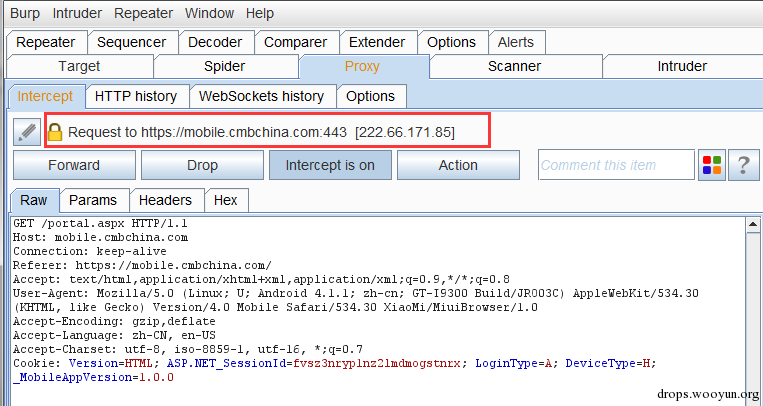Screen dimensions: 763x406
Task: Click the Accept-Charset header line
Action: tap(188, 350)
